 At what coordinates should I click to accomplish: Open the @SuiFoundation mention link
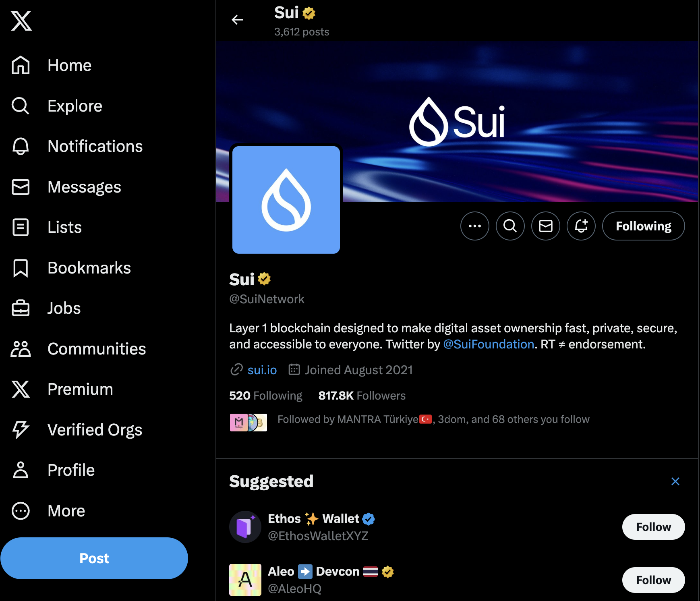point(489,344)
